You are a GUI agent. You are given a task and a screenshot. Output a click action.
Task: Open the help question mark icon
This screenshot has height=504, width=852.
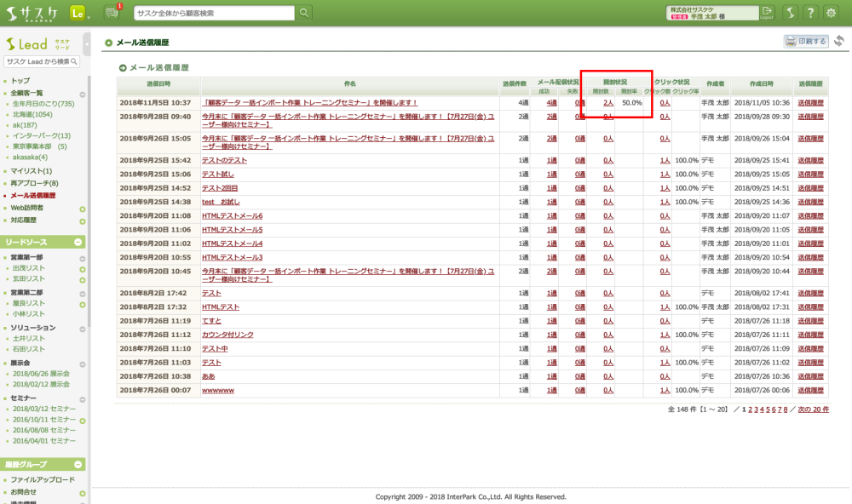[809, 13]
